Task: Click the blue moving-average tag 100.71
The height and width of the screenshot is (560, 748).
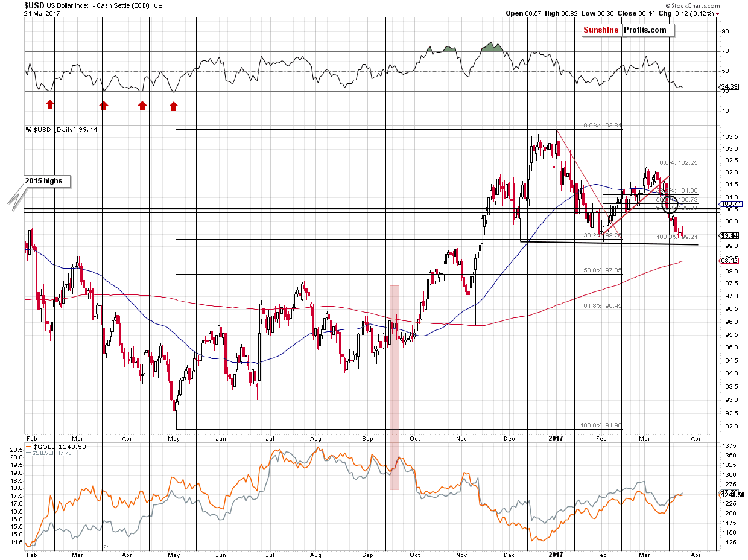Action: pyautogui.click(x=731, y=204)
